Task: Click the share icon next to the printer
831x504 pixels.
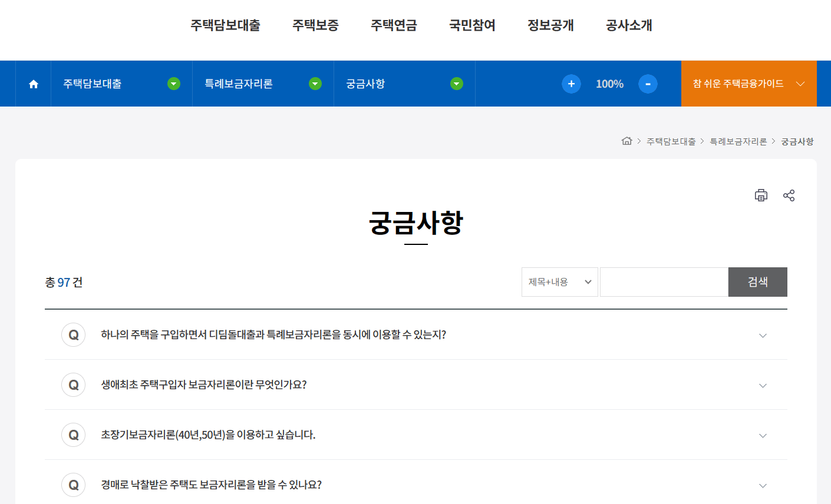Action: point(789,195)
